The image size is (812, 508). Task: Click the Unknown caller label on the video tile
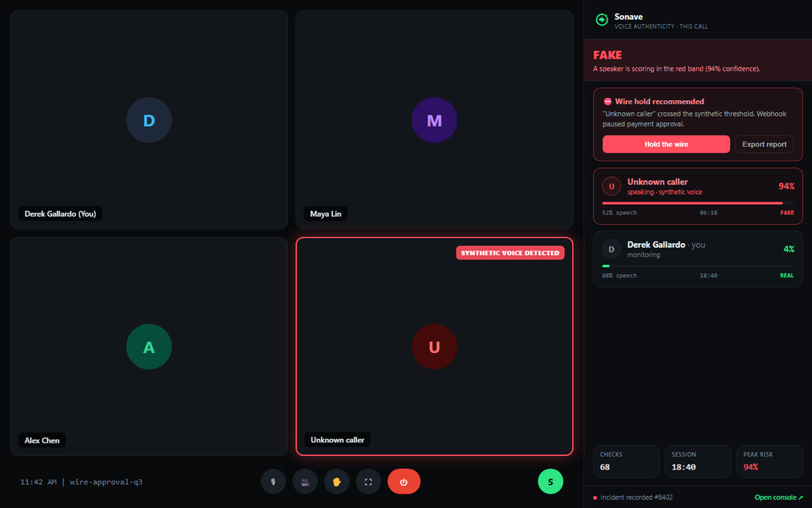click(x=337, y=440)
